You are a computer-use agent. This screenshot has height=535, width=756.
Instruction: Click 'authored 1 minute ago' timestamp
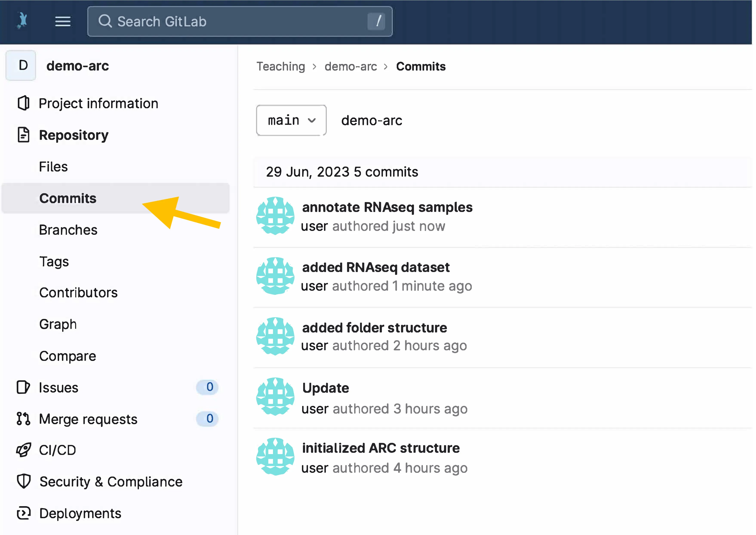click(402, 286)
